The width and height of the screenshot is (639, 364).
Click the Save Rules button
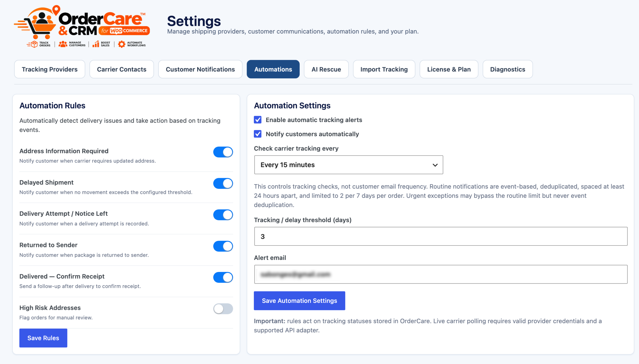tap(43, 338)
